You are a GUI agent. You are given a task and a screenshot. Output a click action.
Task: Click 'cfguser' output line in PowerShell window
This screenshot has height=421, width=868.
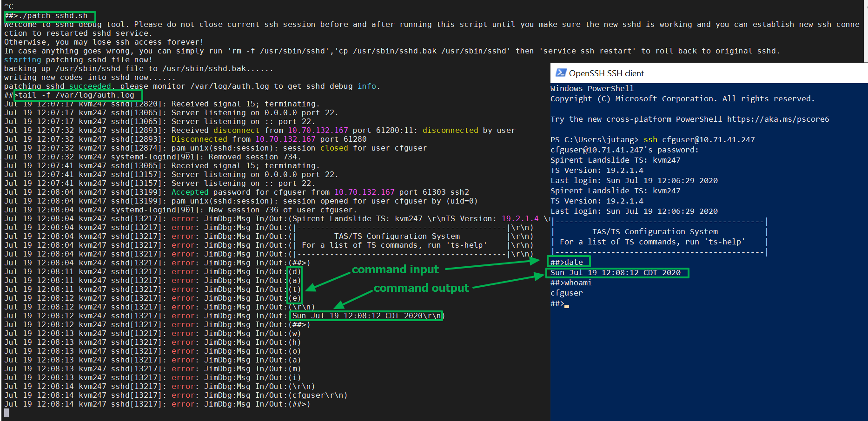(566, 293)
